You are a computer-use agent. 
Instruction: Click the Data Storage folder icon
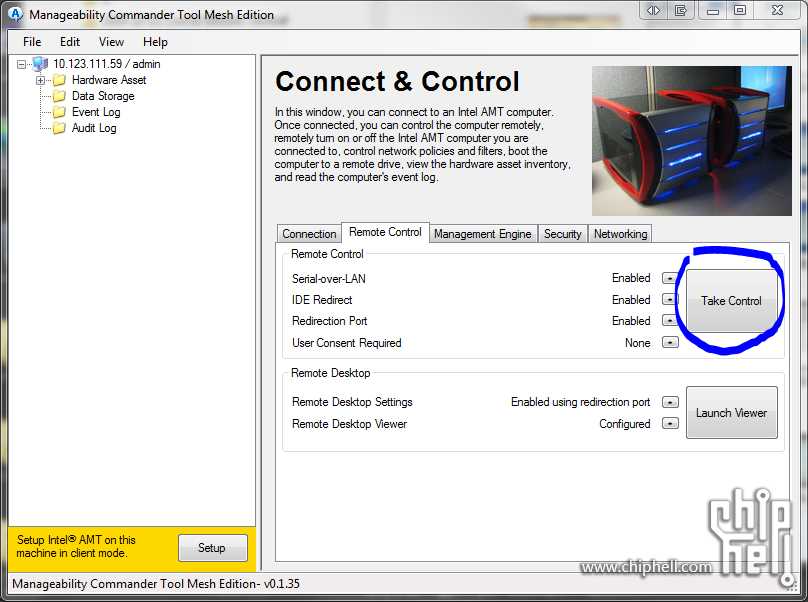[59, 96]
